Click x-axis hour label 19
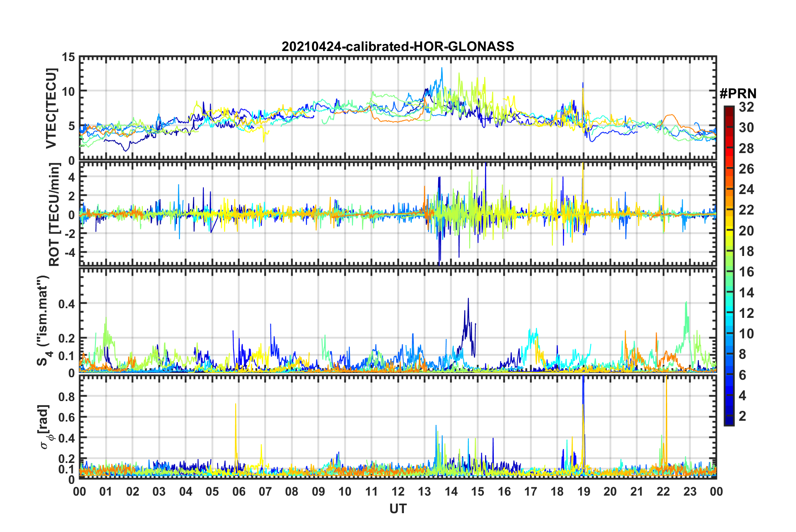The width and height of the screenshot is (796, 532). [x=584, y=491]
